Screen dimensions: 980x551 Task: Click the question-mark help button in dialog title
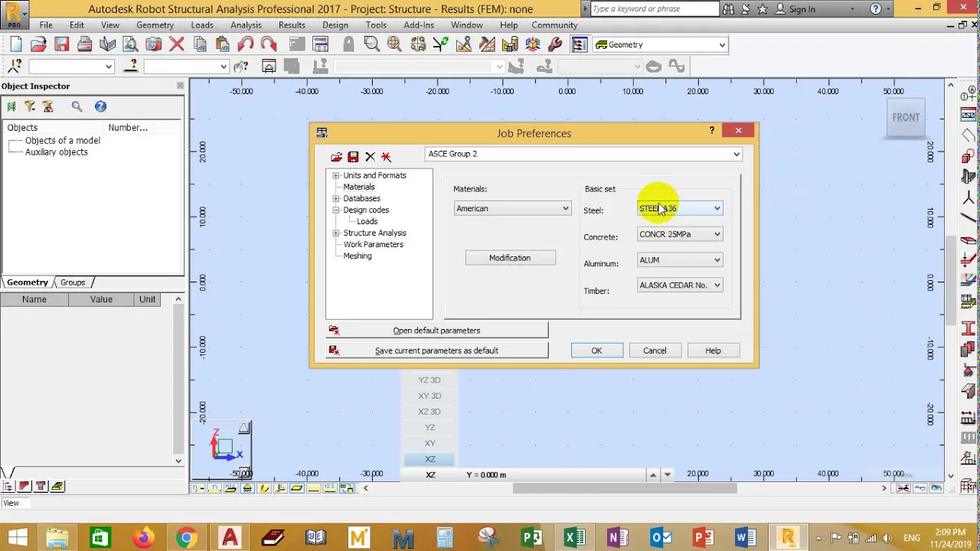(x=711, y=131)
